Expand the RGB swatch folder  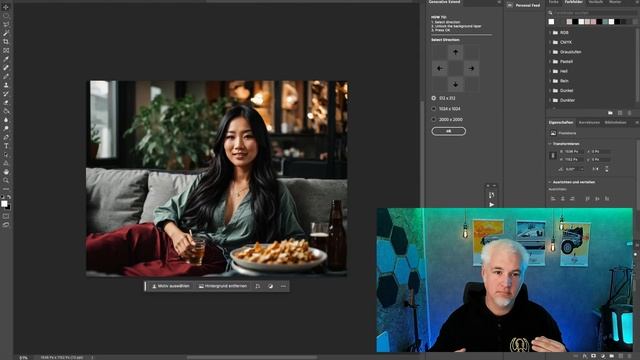click(x=550, y=33)
